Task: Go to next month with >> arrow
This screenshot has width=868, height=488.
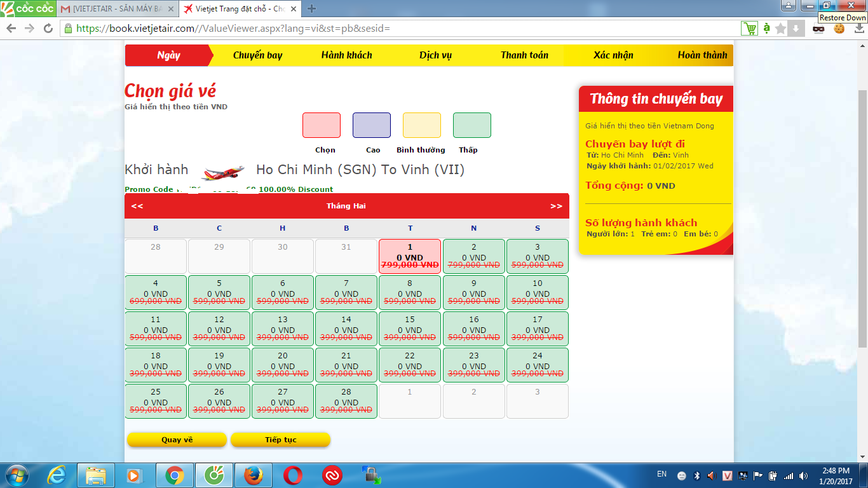Action: pyautogui.click(x=556, y=206)
